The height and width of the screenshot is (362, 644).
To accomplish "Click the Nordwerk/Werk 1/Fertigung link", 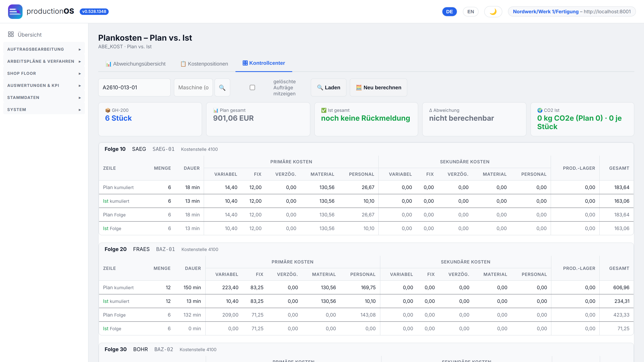I will (x=546, y=11).
